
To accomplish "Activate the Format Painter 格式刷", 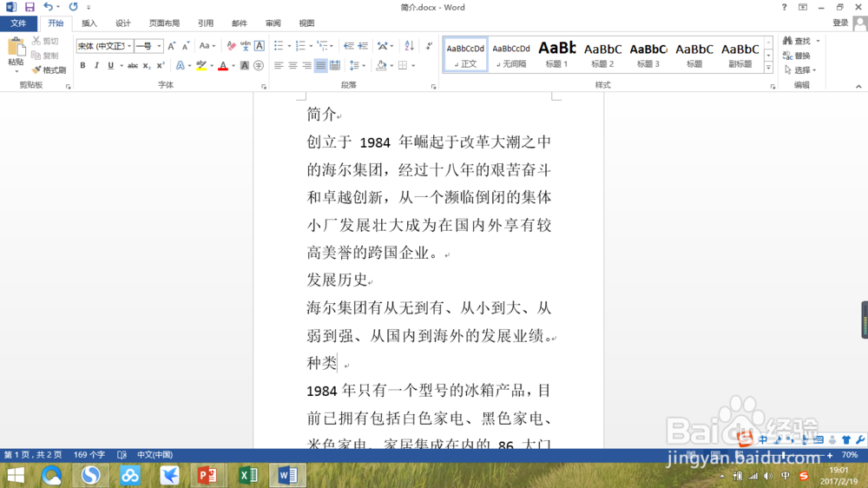I will (49, 70).
